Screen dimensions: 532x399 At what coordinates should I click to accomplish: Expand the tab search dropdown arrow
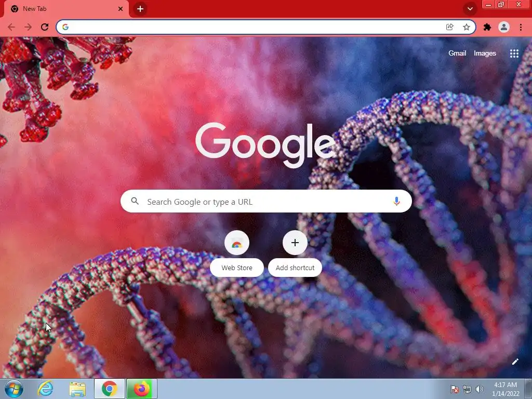click(470, 9)
